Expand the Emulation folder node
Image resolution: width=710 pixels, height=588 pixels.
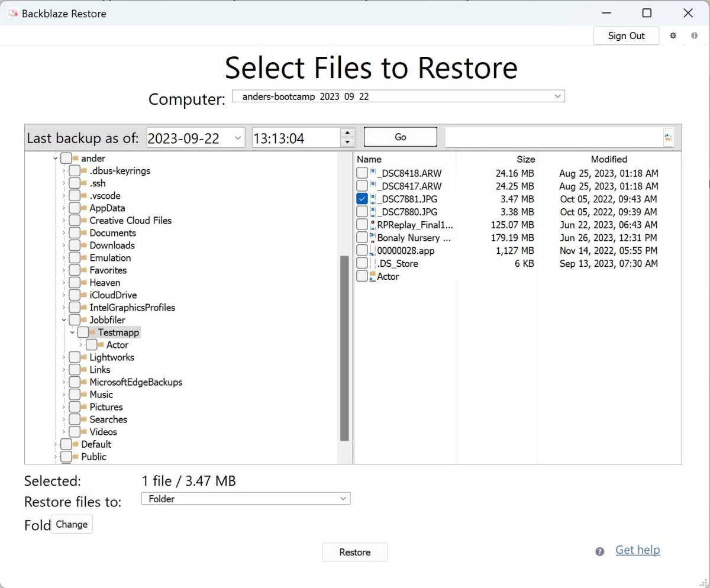(64, 258)
